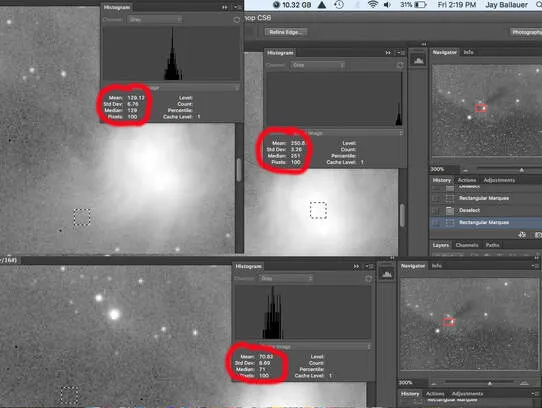Click refresh icon in histogram panel with Mean 250.8
Viewport: 542px width, 408px height.
(400, 65)
